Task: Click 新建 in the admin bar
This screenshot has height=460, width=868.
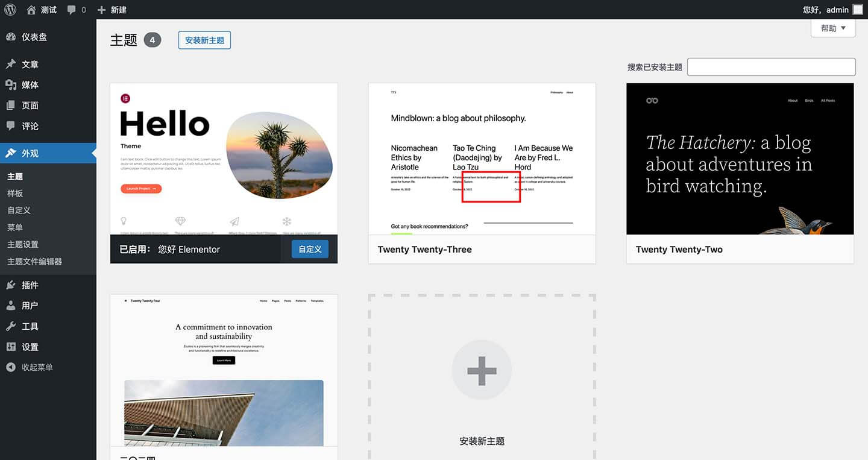Action: (x=119, y=10)
